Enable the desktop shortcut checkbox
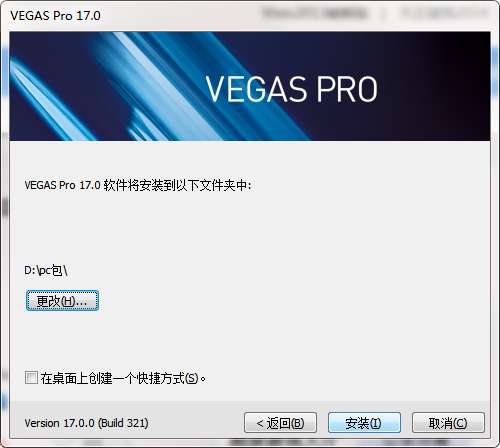500x448 pixels. point(31,378)
